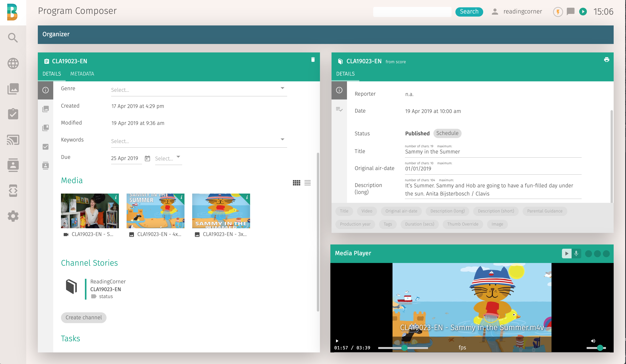Image resolution: width=626 pixels, height=364 pixels.
Task: Open the calendar icon next to Due date
Action: [147, 158]
